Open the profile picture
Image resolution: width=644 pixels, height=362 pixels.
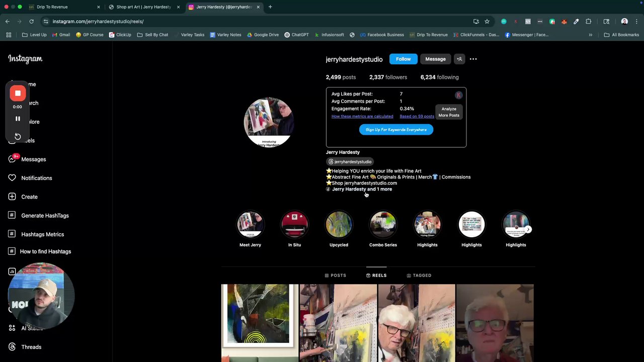pyautogui.click(x=269, y=122)
